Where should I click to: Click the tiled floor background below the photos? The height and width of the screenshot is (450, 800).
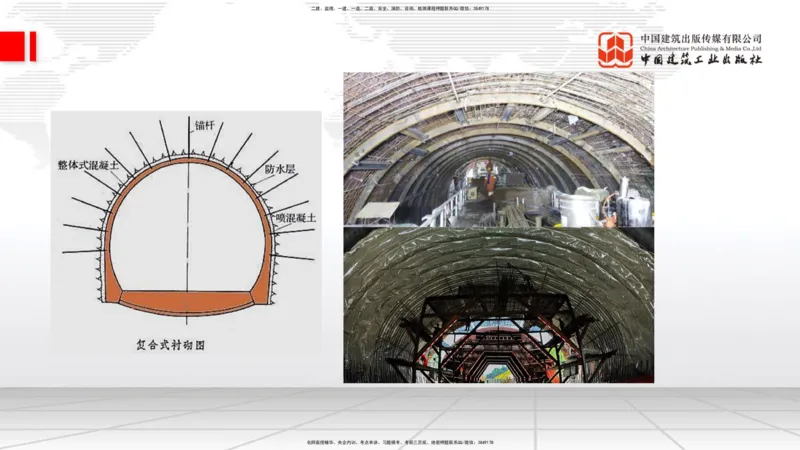point(400,410)
